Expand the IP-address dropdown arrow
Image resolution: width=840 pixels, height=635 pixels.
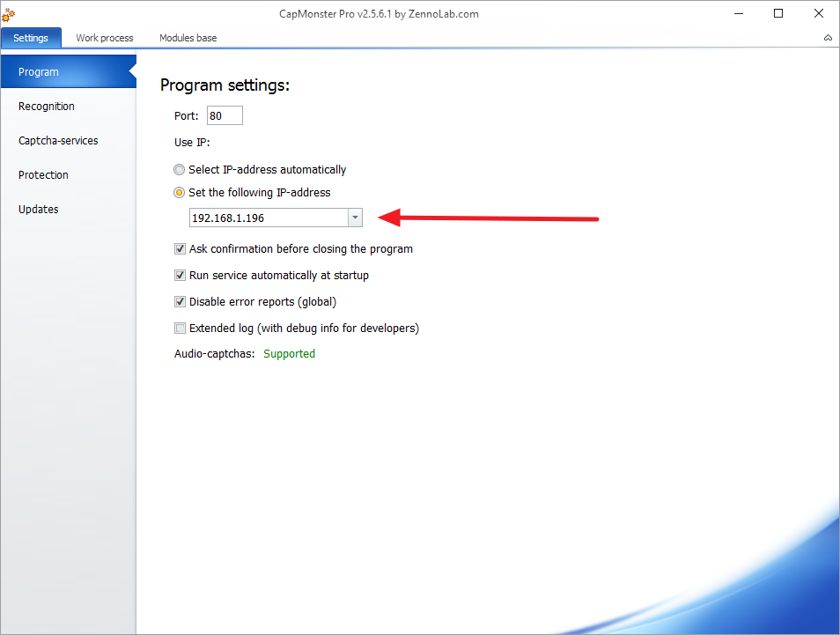click(355, 218)
